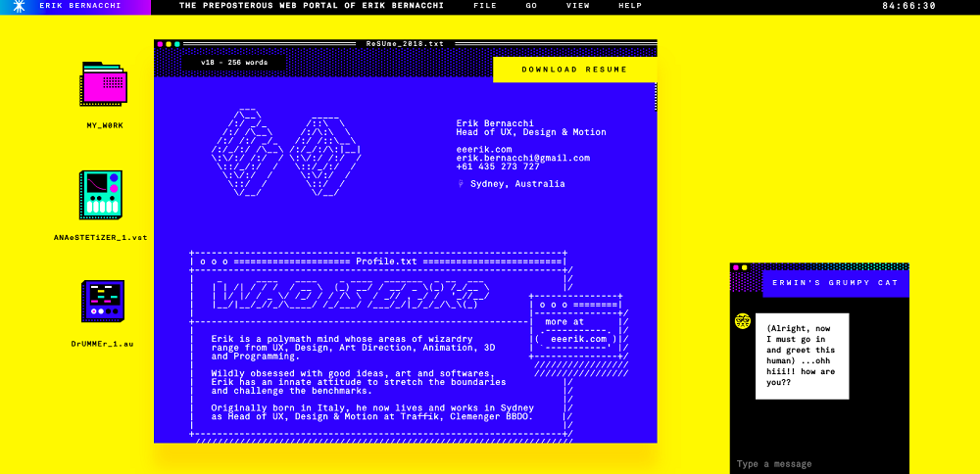The width and height of the screenshot is (980, 474).
Task: Open the ANAeSTETiZER_1.vst synth icon
Action: tap(101, 195)
